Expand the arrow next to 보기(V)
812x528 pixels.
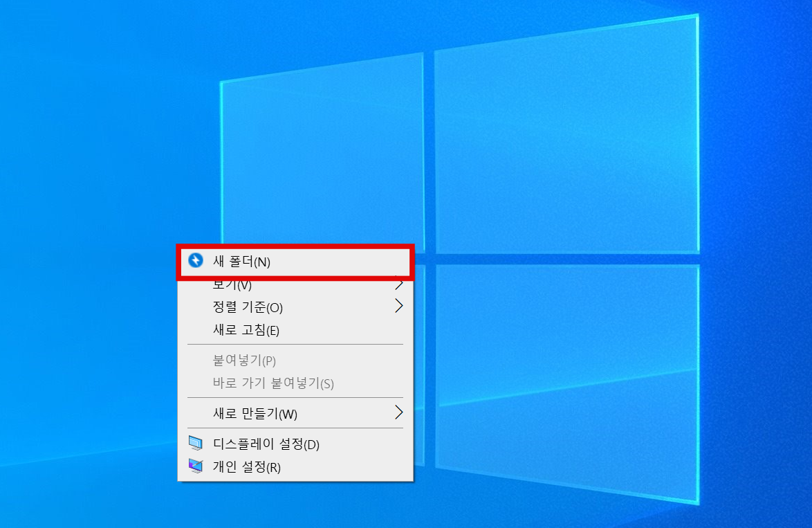coord(400,284)
